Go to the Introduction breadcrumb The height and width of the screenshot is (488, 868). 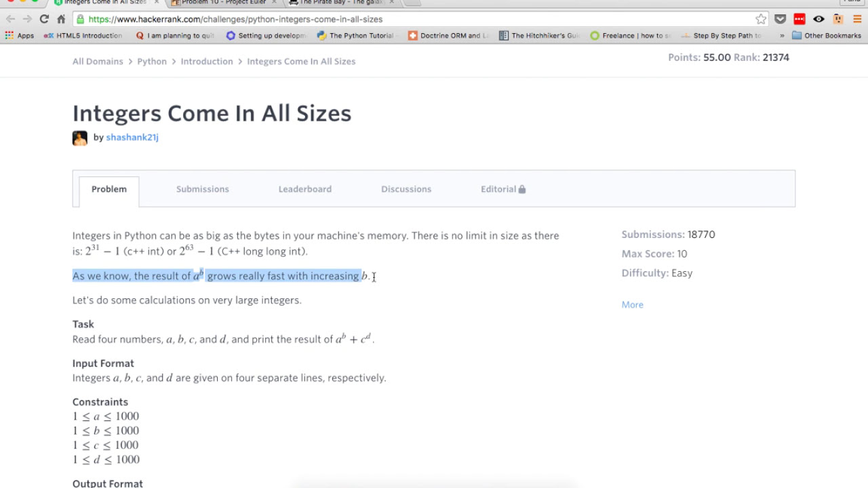point(207,61)
